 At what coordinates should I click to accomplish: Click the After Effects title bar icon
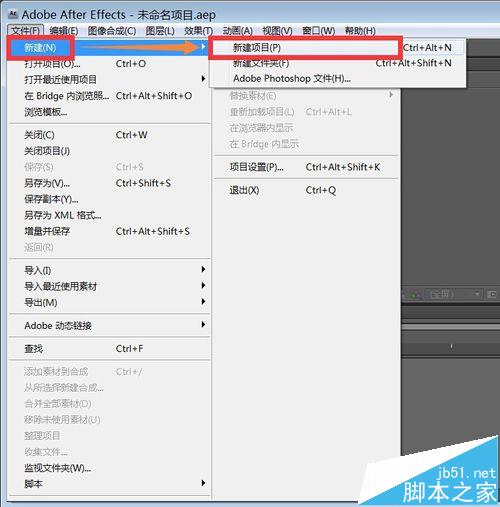(x=13, y=14)
